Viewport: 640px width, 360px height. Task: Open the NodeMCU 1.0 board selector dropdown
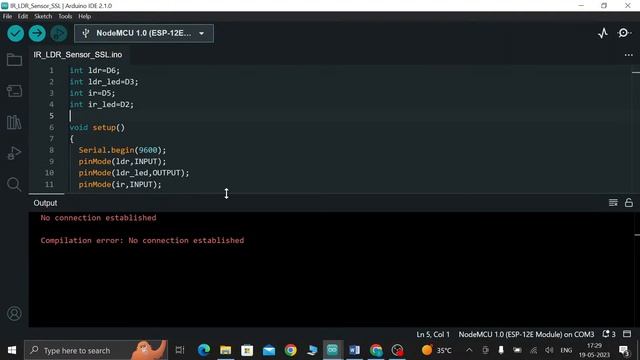144,33
